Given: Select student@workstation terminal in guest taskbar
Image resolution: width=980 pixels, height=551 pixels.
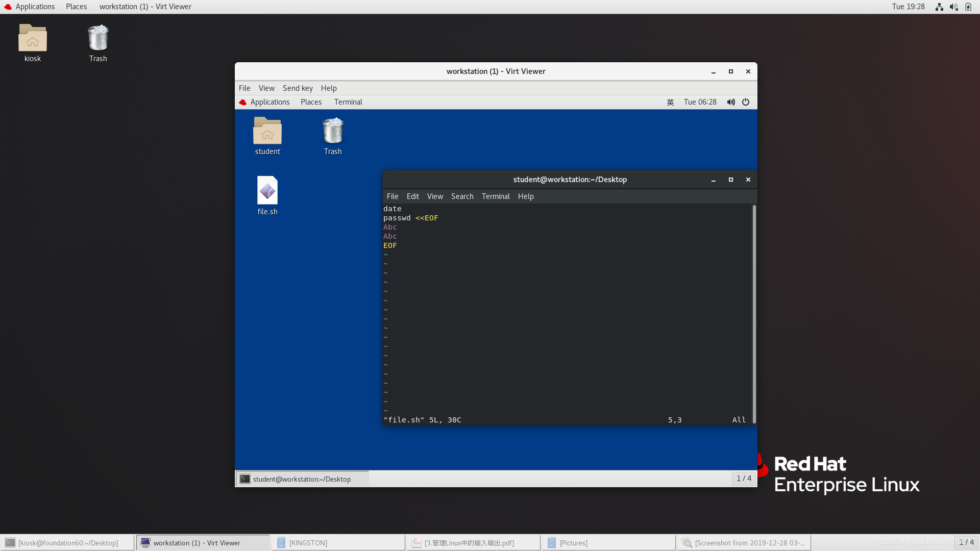Looking at the screenshot, I should tap(302, 479).
